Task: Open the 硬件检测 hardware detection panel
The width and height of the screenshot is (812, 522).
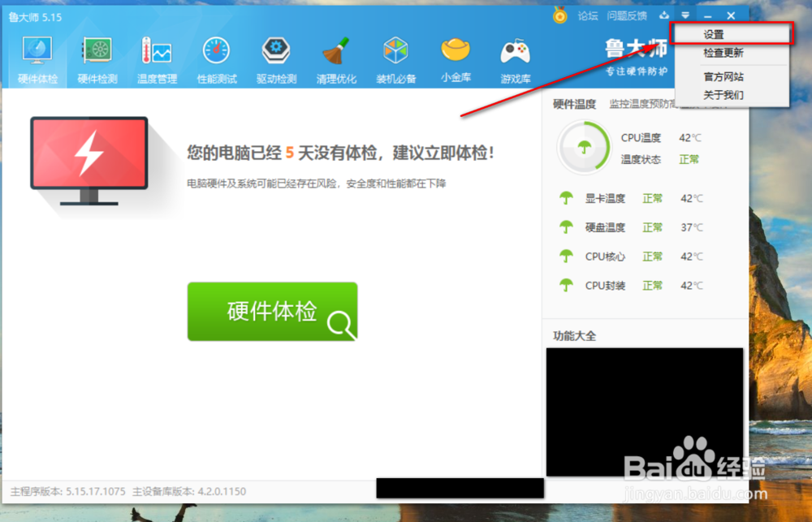Action: click(x=97, y=55)
